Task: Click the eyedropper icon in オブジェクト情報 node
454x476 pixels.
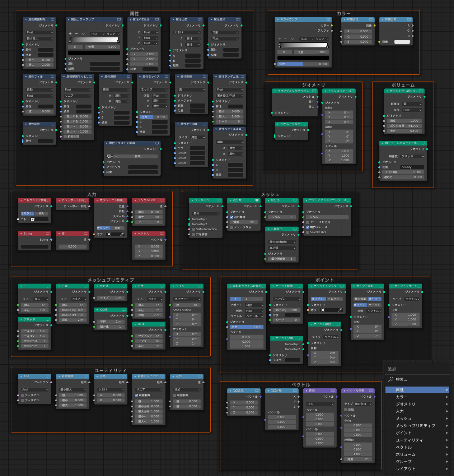Action: 122,234
